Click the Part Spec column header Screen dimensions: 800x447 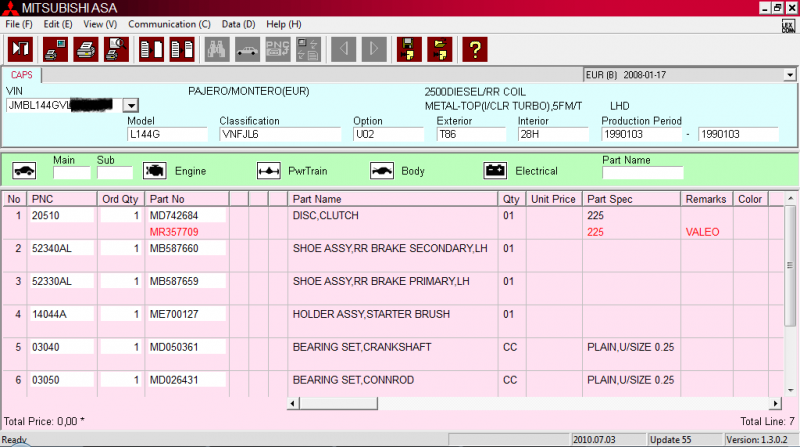[x=631, y=199]
